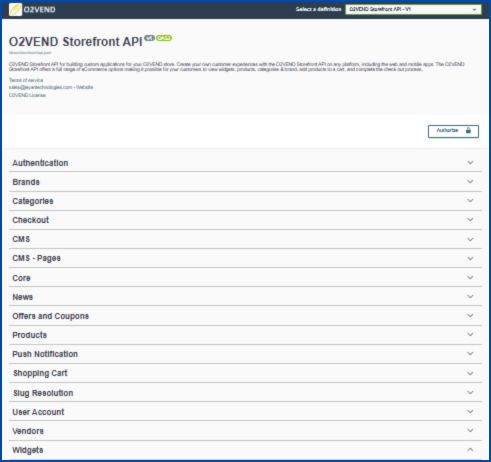491x462 pixels.
Task: Click the O2VEND brand name in header
Action: [x=39, y=10]
